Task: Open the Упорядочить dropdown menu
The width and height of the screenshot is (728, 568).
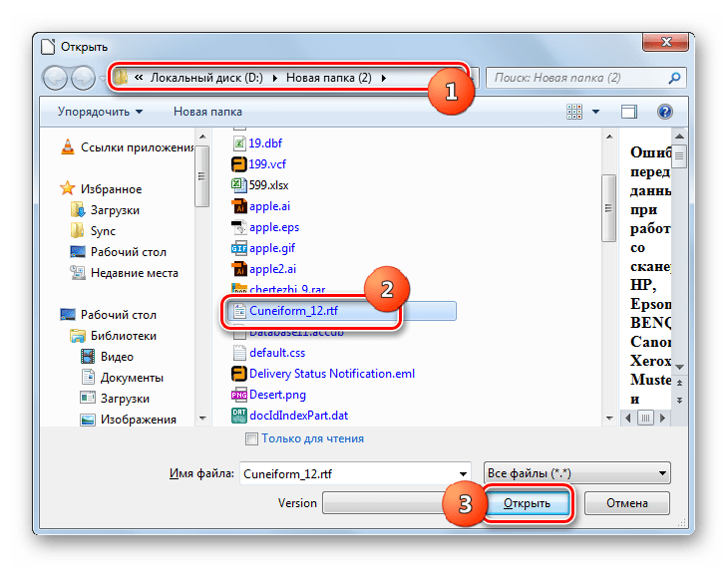Action: click(x=100, y=112)
